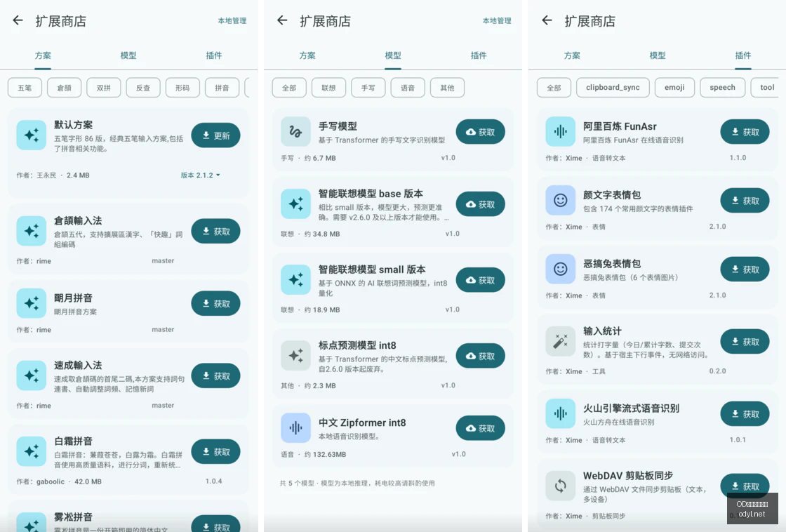Filter schemes by 拼音 chip

(x=222, y=88)
